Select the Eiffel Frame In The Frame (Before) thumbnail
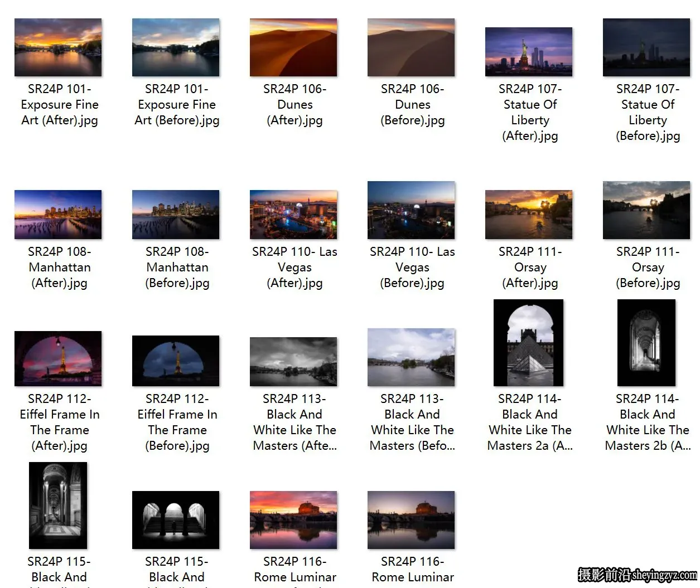 [176, 361]
